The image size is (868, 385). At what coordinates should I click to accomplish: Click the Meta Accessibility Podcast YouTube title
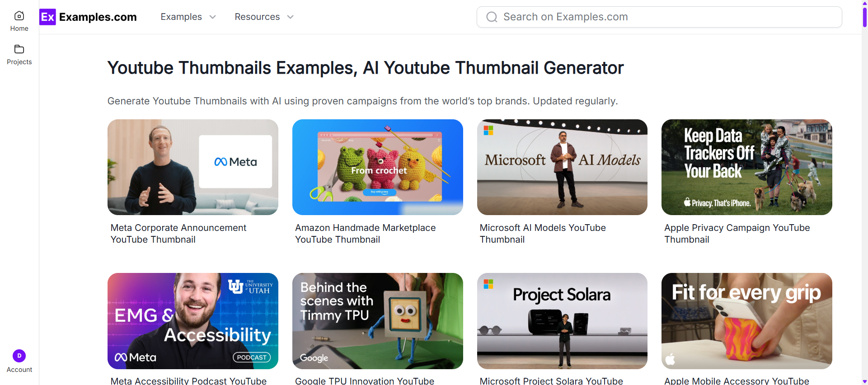point(188,380)
